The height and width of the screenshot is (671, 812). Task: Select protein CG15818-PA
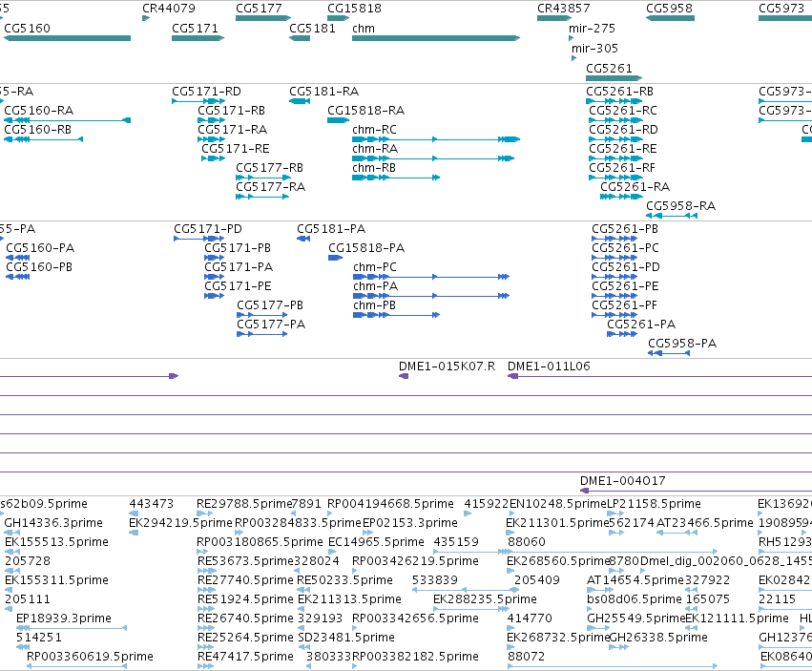click(366, 247)
